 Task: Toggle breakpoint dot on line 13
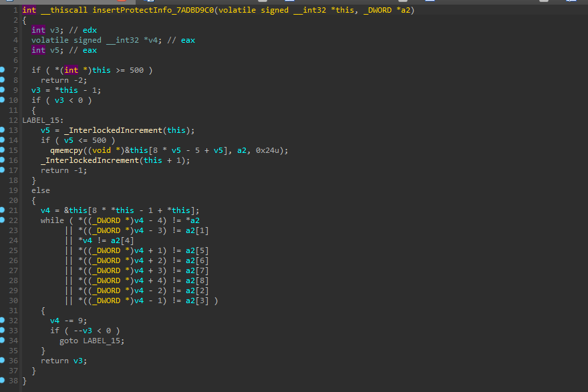coord(3,130)
